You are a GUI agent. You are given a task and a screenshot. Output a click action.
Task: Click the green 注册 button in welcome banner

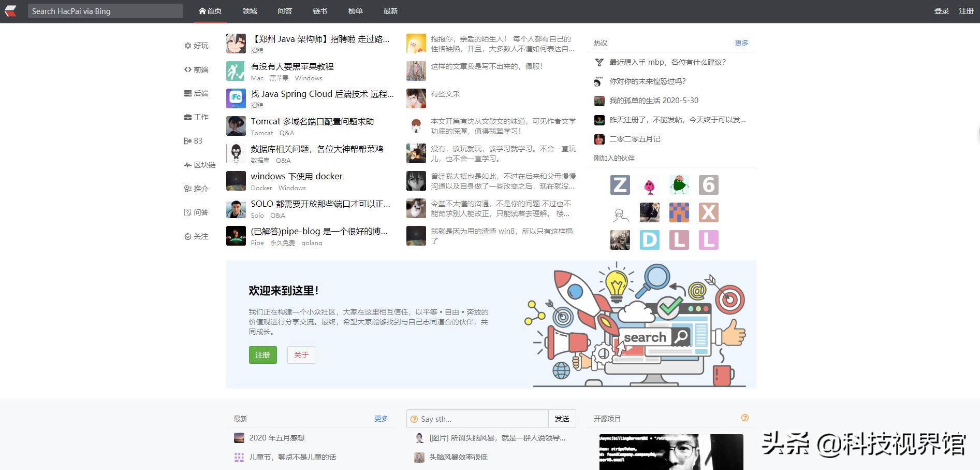[x=262, y=355]
